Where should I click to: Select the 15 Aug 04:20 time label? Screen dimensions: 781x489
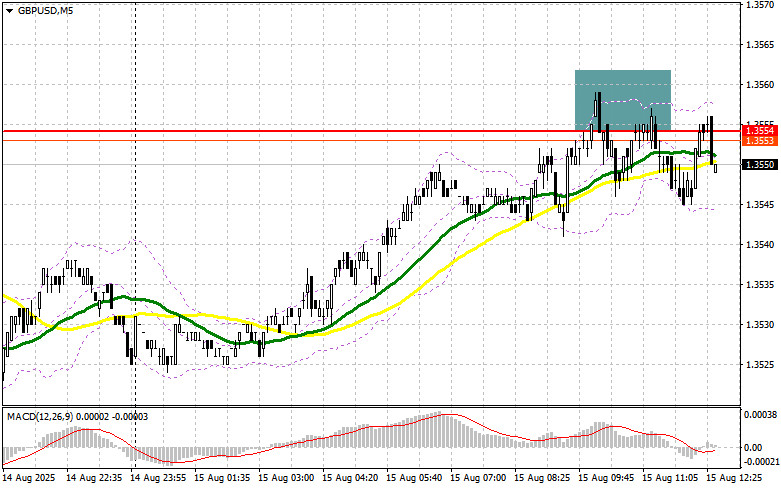(x=350, y=478)
